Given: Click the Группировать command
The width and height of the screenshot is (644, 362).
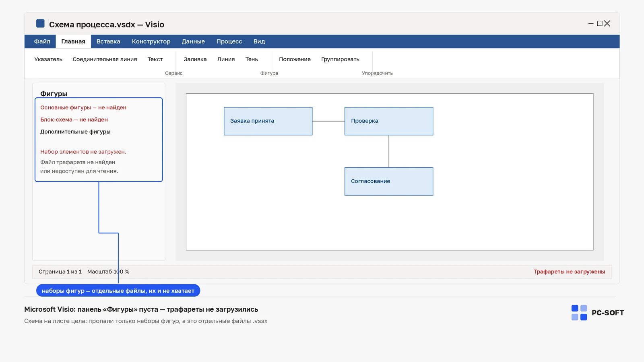Looking at the screenshot, I should [340, 59].
